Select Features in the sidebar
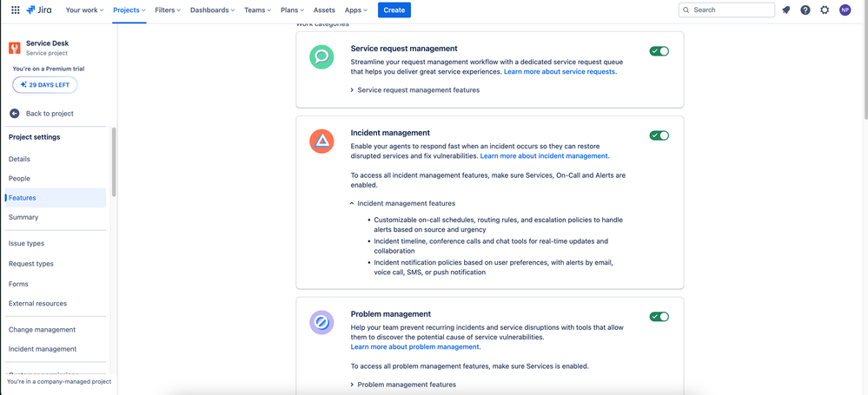Viewport: 868px width, 395px height. click(56, 198)
